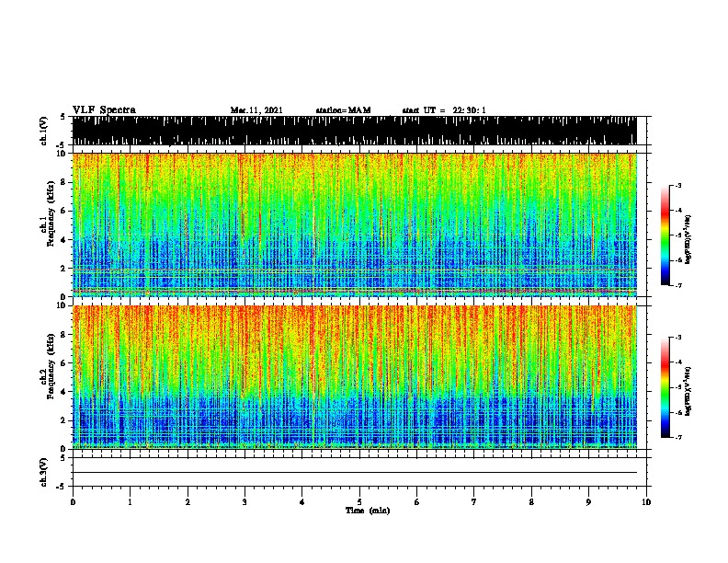
Task: Click the ch.2 spectrogram panel
Action: coord(354,377)
